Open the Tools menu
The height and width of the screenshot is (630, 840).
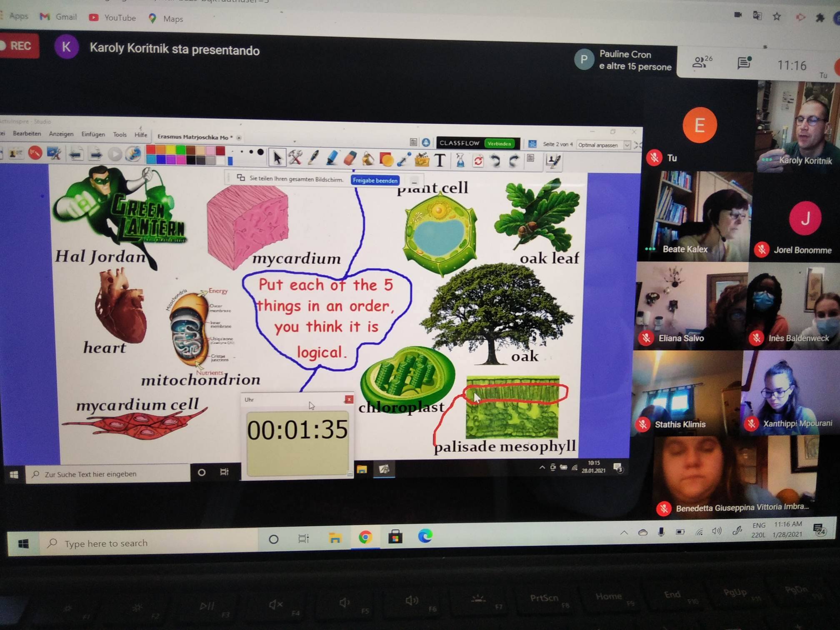(x=120, y=135)
